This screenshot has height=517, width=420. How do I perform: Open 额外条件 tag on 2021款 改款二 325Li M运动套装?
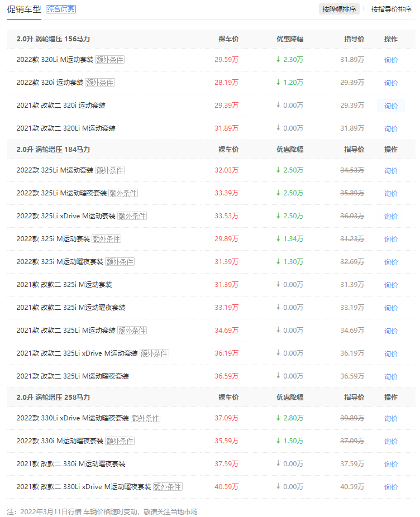point(132,331)
